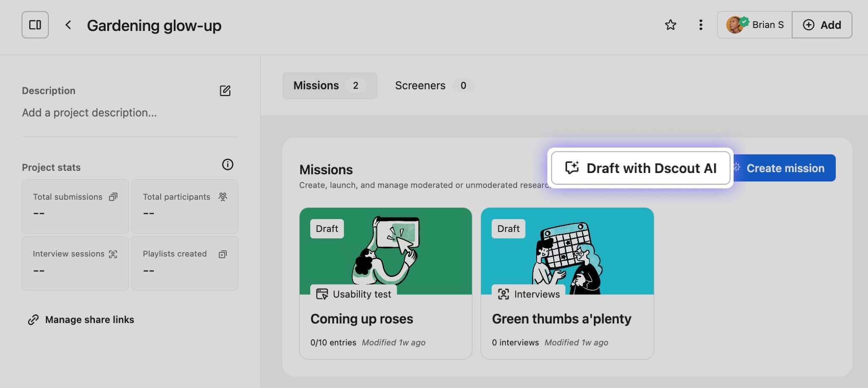Click the Playlists created stat icon
Screen dimensions: 868x388
pyautogui.click(x=223, y=254)
